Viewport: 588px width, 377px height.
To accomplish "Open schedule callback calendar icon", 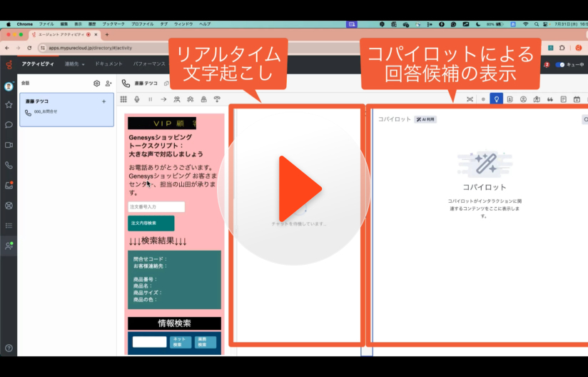I will 577,99.
